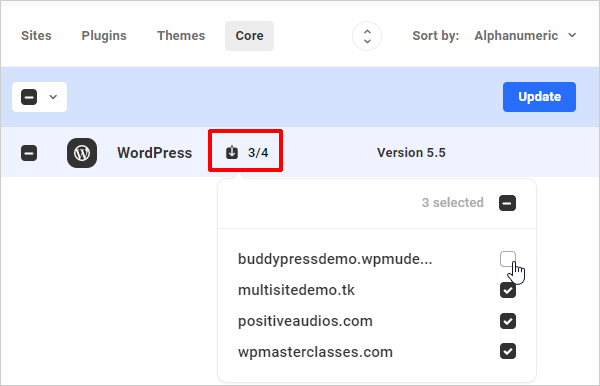Click the blue Update button
The image size is (600, 386).
[539, 97]
